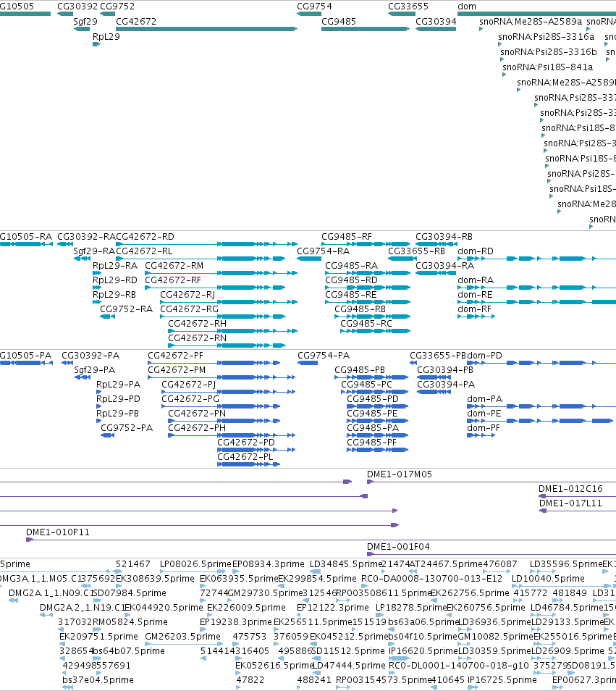The width and height of the screenshot is (616, 691).
Task: Select the CG33655-RB transcript label
Action: pos(416,251)
